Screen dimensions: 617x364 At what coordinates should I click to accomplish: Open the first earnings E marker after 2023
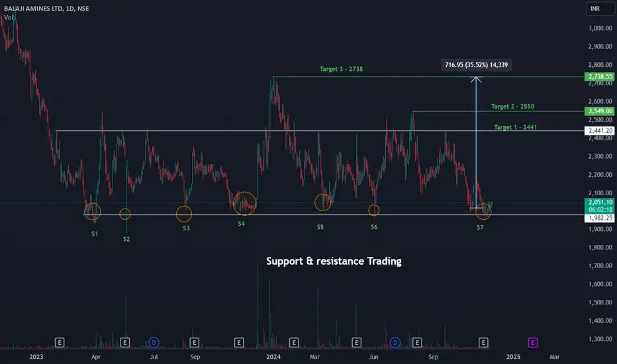click(x=60, y=343)
